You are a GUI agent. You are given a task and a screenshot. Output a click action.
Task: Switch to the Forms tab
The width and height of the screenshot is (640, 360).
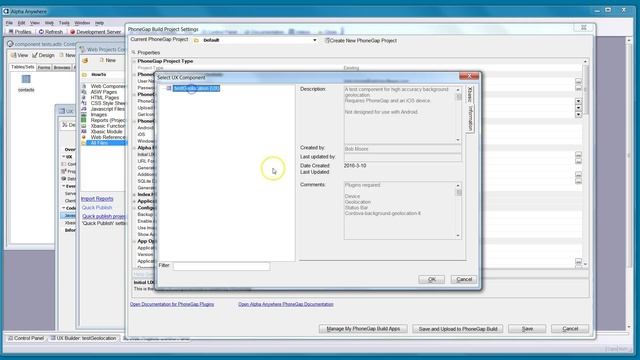click(x=44, y=67)
